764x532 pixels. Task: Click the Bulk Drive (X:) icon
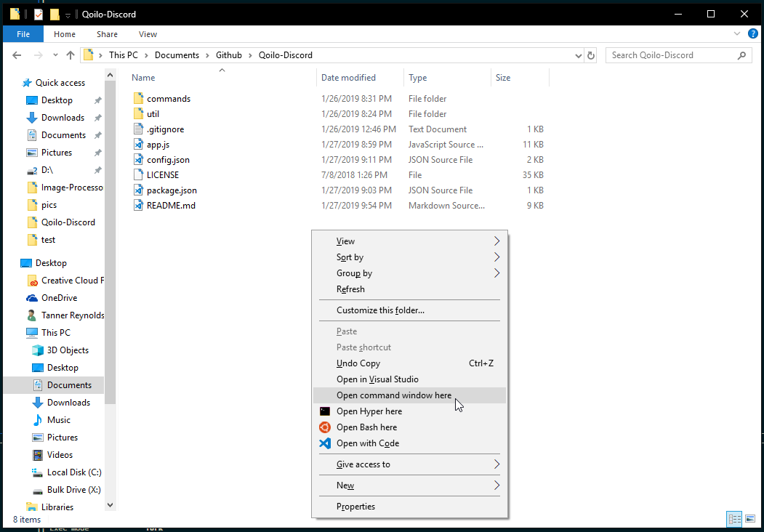pyautogui.click(x=38, y=490)
